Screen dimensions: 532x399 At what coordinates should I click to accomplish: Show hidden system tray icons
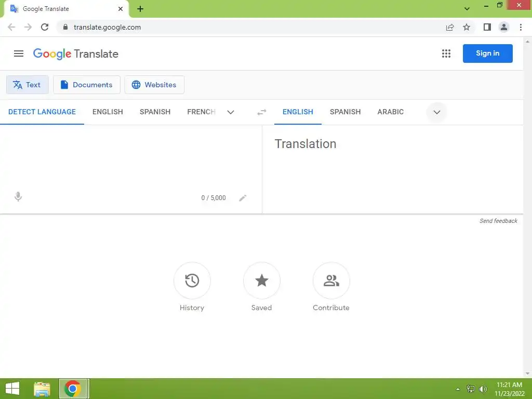[458, 389]
